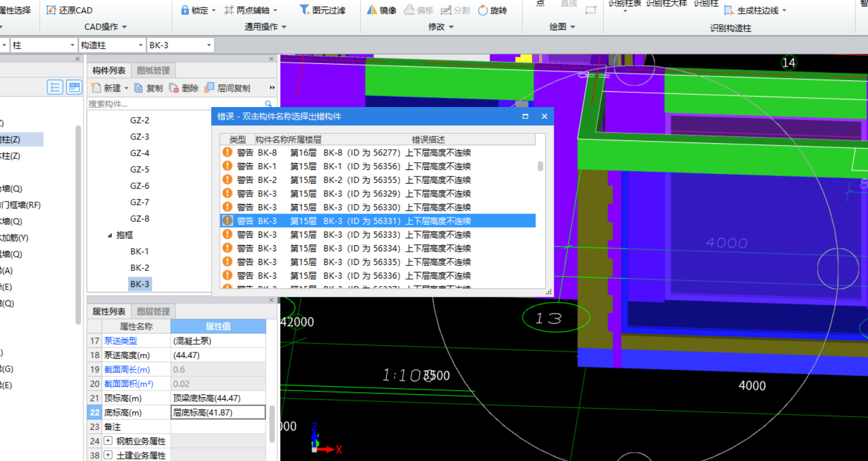This screenshot has height=461, width=868.
Task: Expand the CAD操作 group menu
Action: point(105,27)
